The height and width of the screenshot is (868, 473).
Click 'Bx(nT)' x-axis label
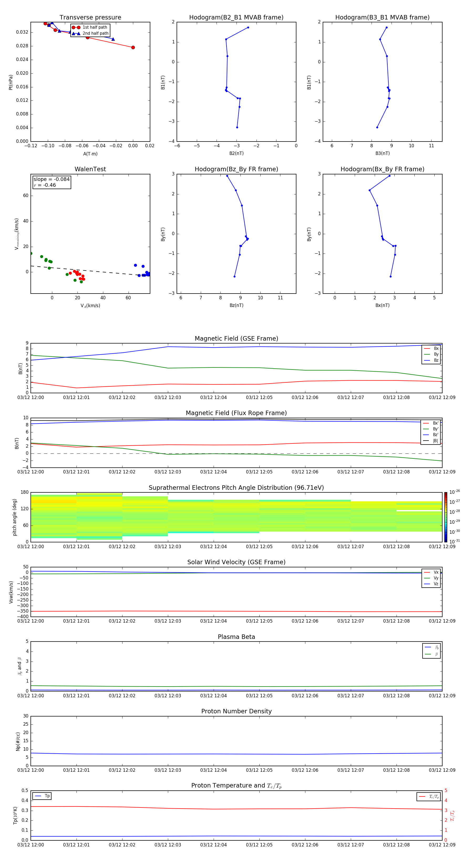coord(382,306)
